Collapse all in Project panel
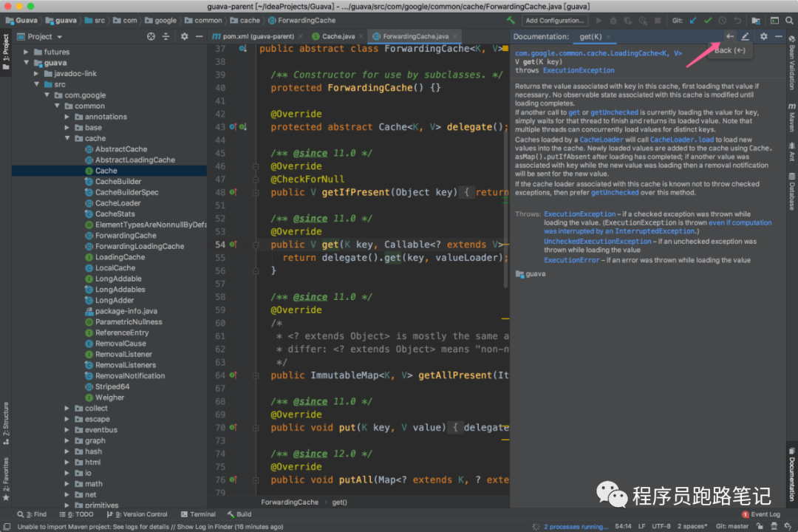 [167, 36]
